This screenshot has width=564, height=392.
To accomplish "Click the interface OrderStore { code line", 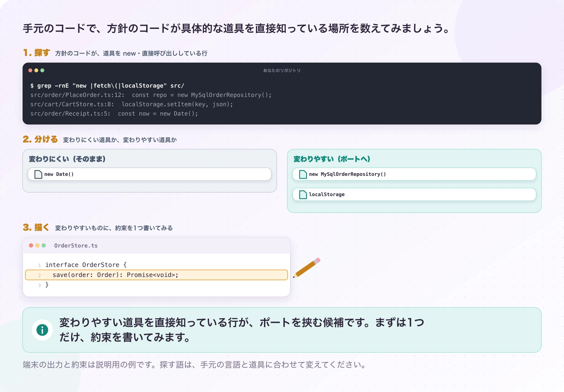I will click(86, 265).
